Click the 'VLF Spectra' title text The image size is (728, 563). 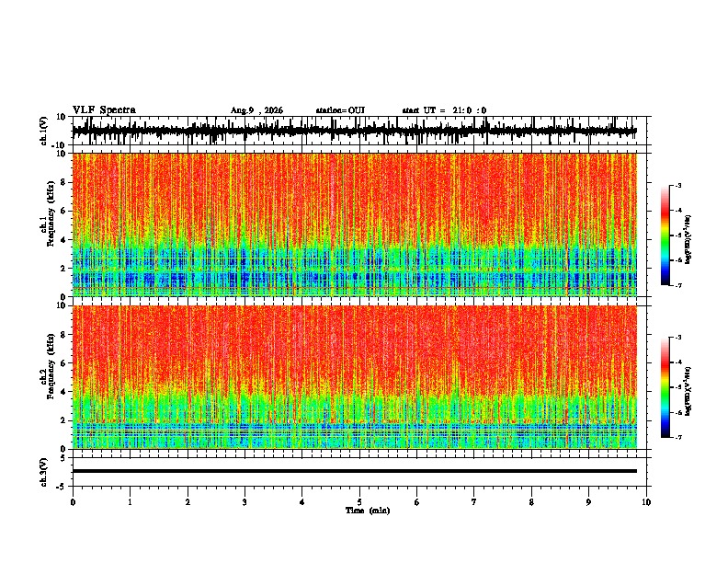coord(104,110)
